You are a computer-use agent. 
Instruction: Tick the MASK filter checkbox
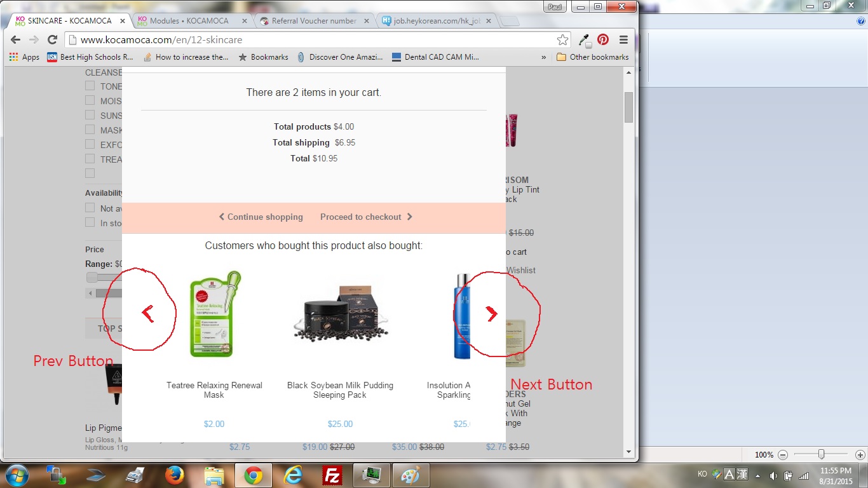(x=90, y=130)
